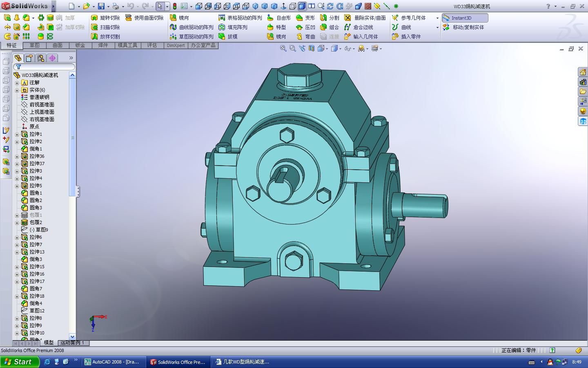Click the Windows Start button
The image size is (588, 368).
click(x=20, y=361)
